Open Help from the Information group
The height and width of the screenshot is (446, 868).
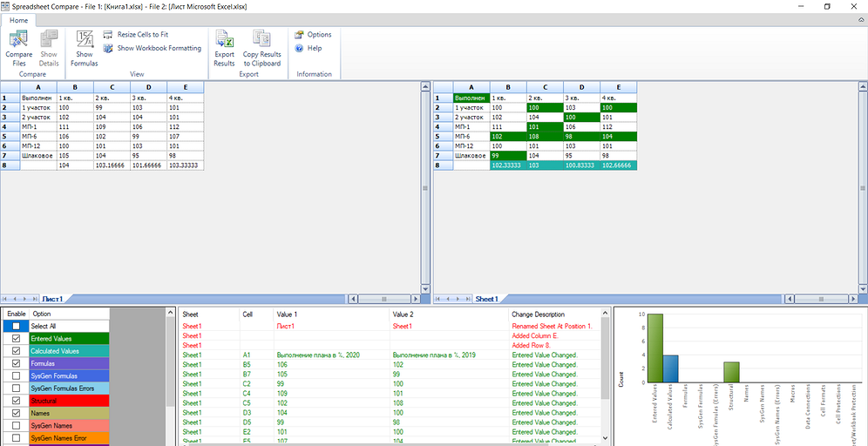(300, 48)
